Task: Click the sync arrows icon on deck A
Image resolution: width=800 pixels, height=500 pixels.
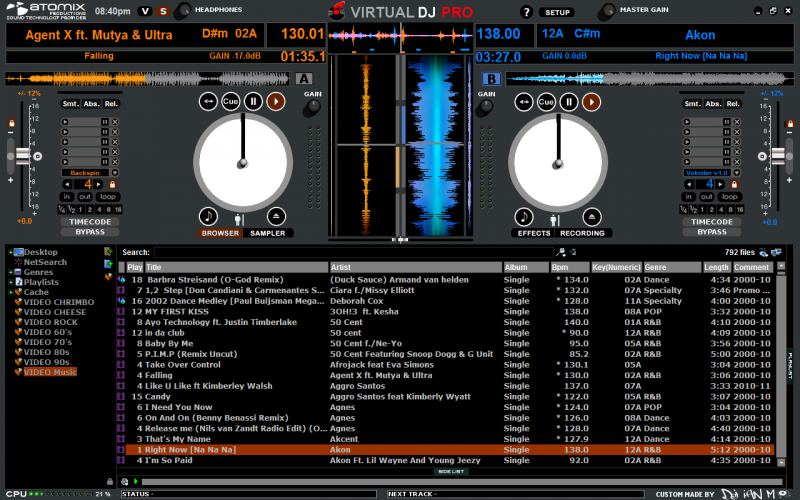Action: point(208,102)
